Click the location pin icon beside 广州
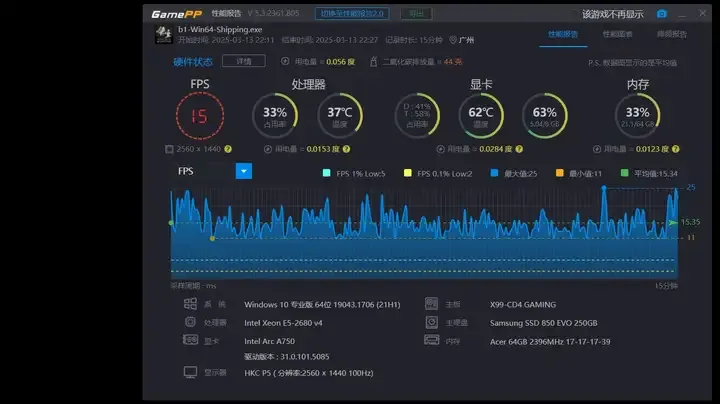 click(x=453, y=40)
